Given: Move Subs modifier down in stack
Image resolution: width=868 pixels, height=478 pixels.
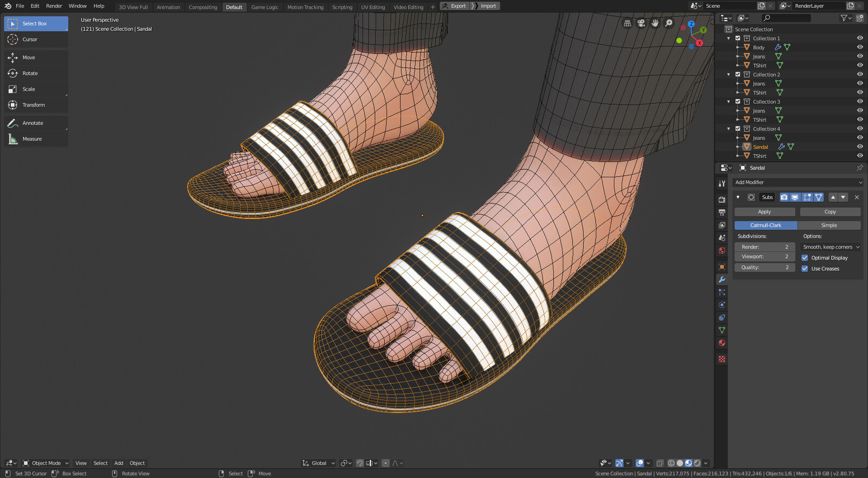Looking at the screenshot, I should coord(843,197).
